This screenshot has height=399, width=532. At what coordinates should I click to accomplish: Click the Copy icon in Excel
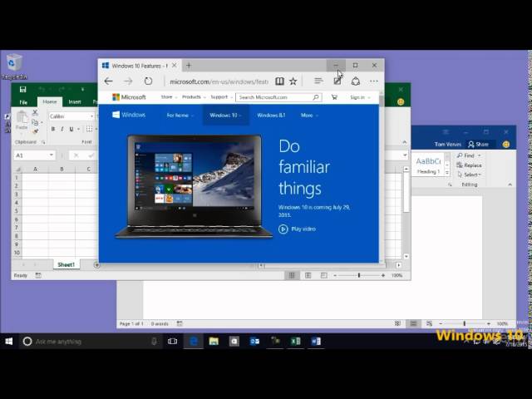coord(35,122)
